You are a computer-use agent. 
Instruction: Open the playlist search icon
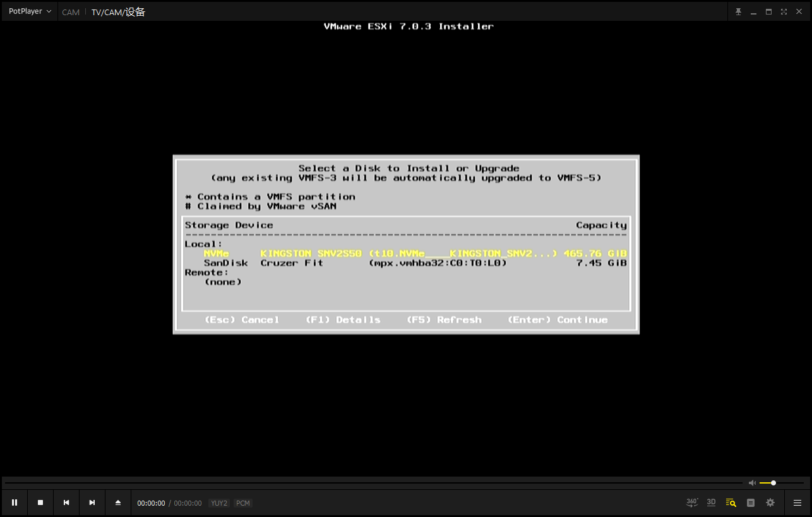(731, 502)
